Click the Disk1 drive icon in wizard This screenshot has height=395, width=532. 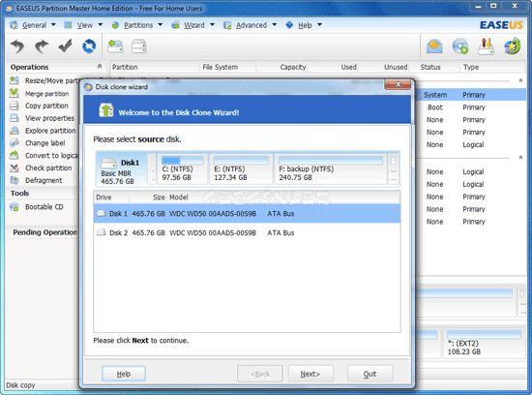[x=108, y=164]
